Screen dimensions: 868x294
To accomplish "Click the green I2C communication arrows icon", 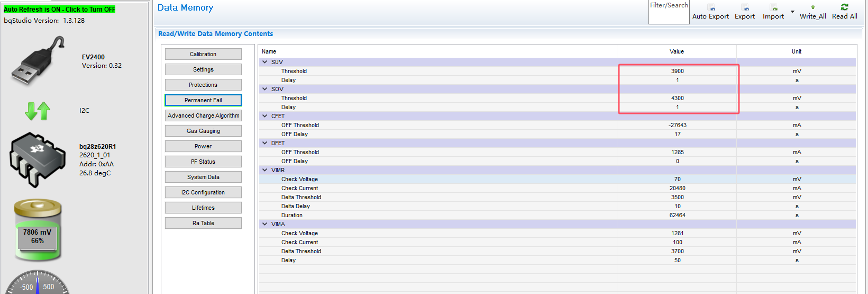I will point(38,111).
